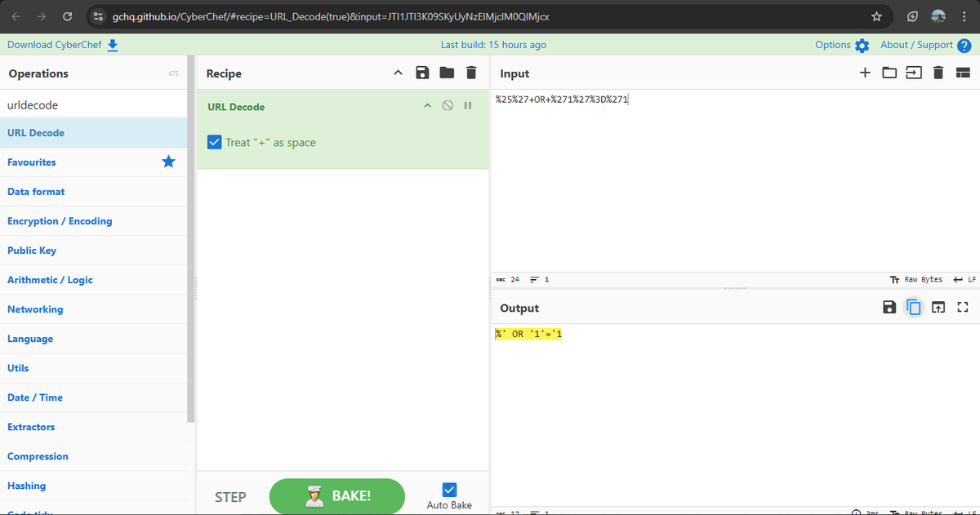This screenshot has height=515, width=980.
Task: Click the STEP button
Action: coord(230,496)
